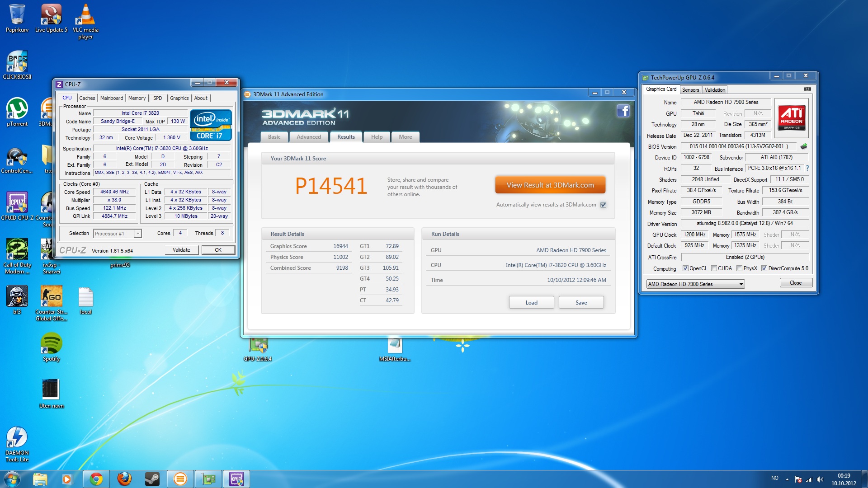
Task: Open Google Chrome from taskbar
Action: click(x=96, y=479)
